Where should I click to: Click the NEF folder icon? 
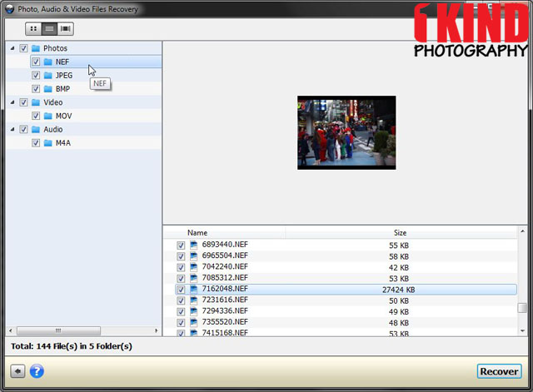click(x=48, y=62)
